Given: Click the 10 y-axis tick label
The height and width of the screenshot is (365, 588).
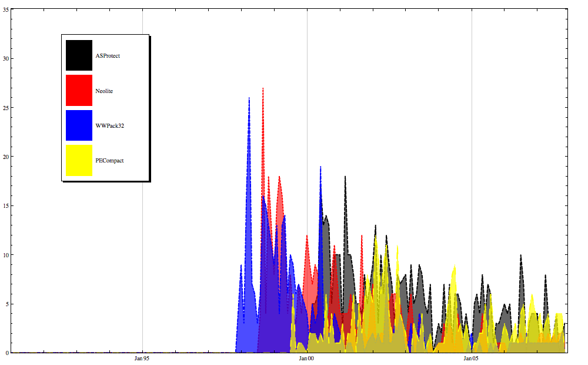Looking at the screenshot, I should click(6, 255).
